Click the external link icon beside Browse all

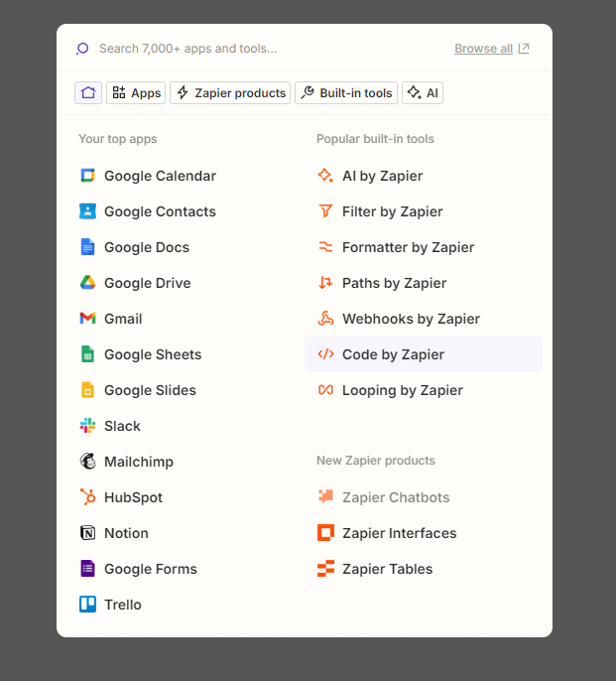coord(524,49)
